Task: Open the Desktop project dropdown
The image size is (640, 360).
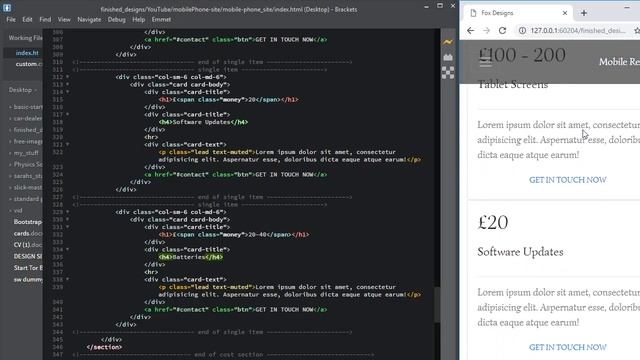Action: pyautogui.click(x=23, y=90)
